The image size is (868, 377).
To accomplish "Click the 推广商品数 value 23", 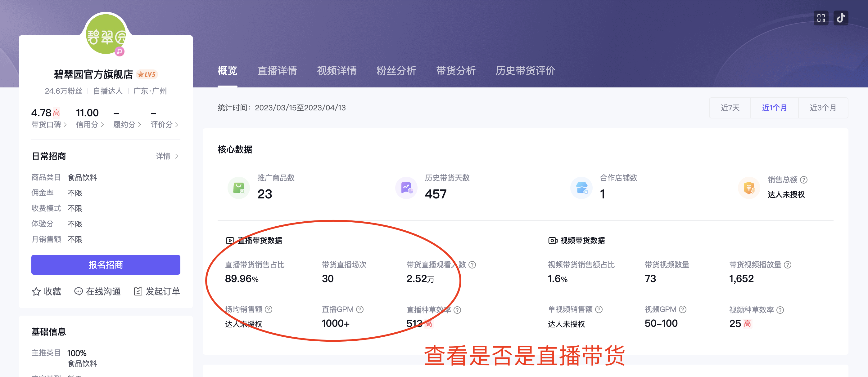I will [x=264, y=194].
